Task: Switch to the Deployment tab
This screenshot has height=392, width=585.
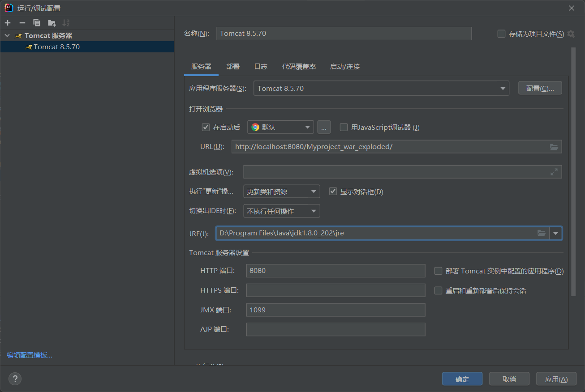Action: pyautogui.click(x=233, y=66)
